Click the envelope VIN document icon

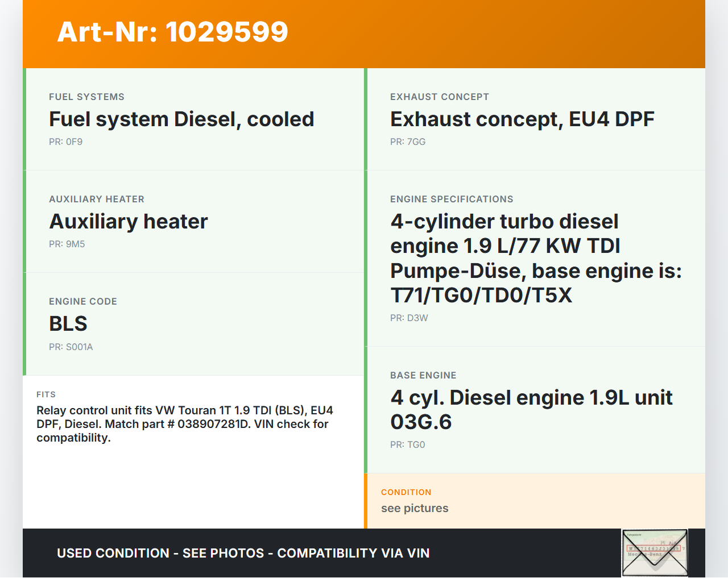click(x=655, y=552)
